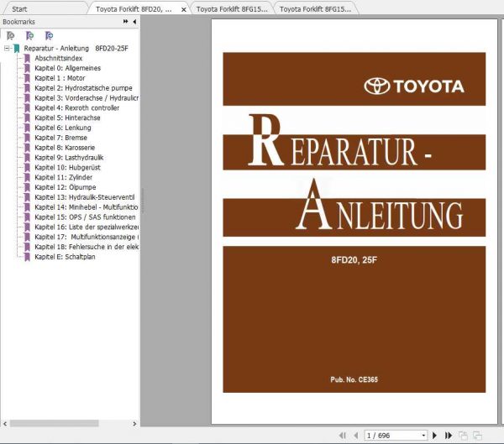Open bookmark Kapitel 0: Allgemeines
The height and width of the screenshot is (444, 504).
(67, 68)
